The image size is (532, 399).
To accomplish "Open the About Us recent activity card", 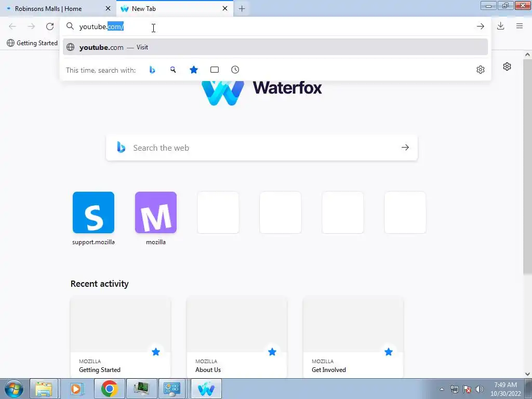I will point(237,338).
